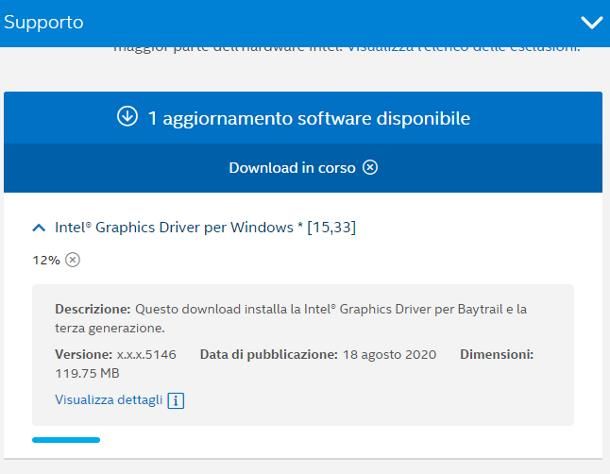Viewport: 610px width, 474px height.
Task: Click the 'Download in corso' label
Action: 292,168
